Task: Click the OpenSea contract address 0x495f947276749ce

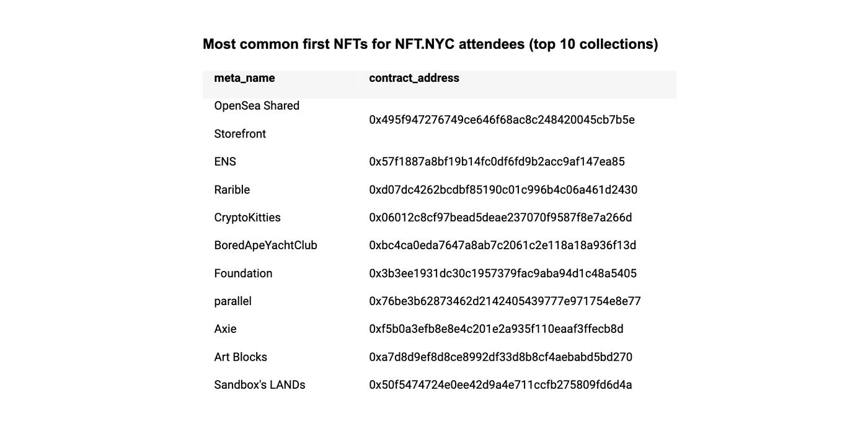Action: 502,120
